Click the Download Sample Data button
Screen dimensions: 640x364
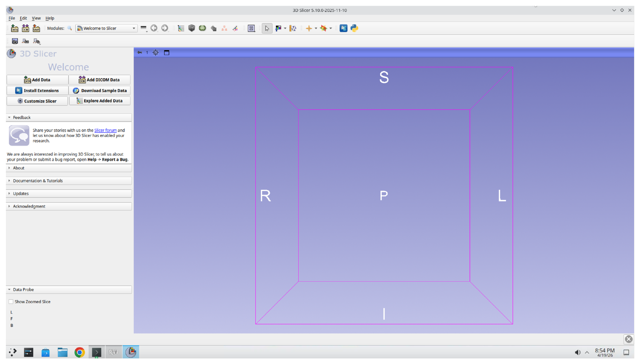100,91
